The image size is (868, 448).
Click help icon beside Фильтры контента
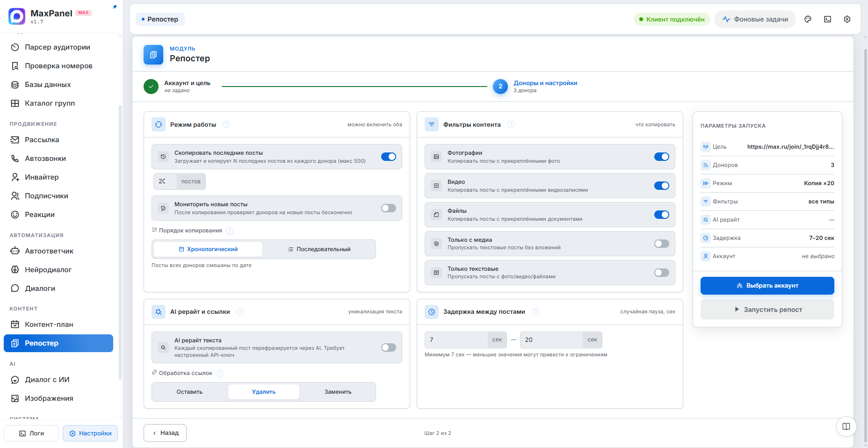point(511,124)
